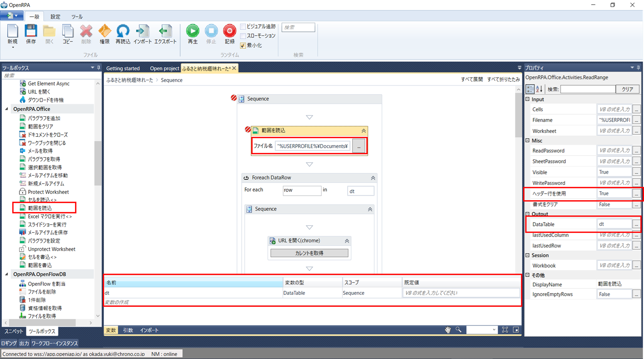Screen dimensions: 644x359
Task: Collapse the inner Sequence activity
Action: (370, 209)
